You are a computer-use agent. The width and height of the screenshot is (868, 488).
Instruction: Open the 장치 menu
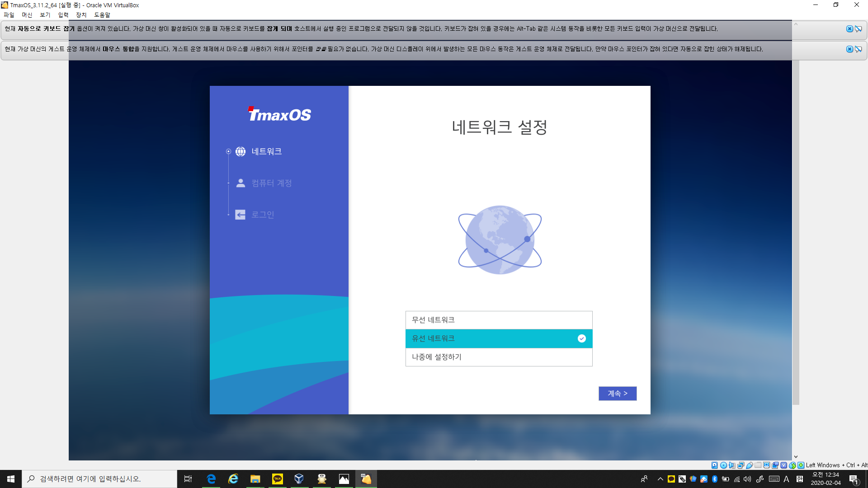pyautogui.click(x=81, y=15)
